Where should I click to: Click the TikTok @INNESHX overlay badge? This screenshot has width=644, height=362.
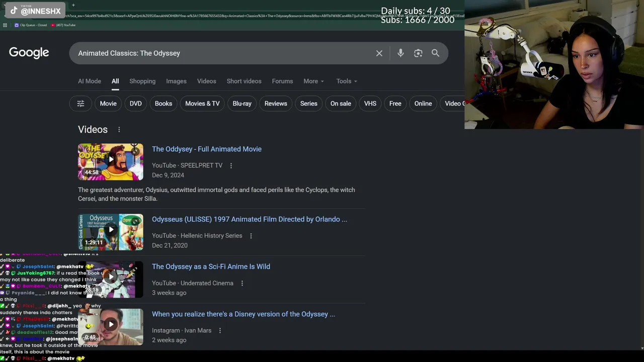(x=35, y=11)
